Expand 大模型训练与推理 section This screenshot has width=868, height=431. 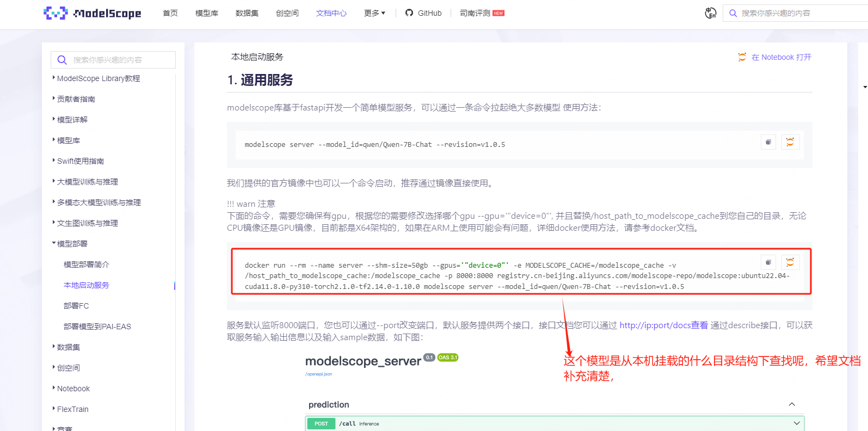(85, 182)
